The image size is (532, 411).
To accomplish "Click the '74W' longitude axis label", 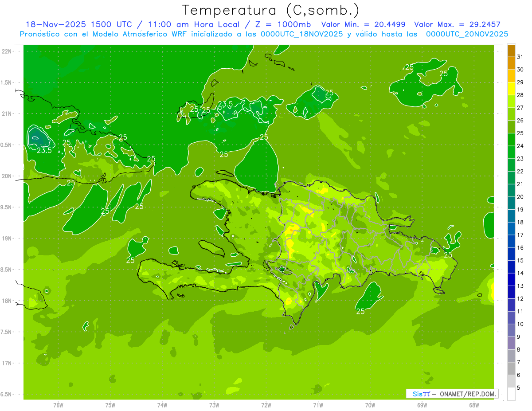I will click(x=162, y=405).
